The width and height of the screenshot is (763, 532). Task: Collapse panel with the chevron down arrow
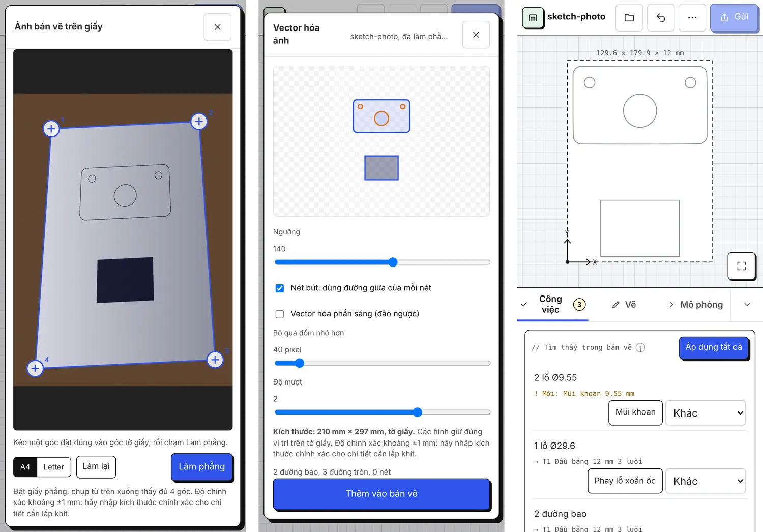coord(747,305)
